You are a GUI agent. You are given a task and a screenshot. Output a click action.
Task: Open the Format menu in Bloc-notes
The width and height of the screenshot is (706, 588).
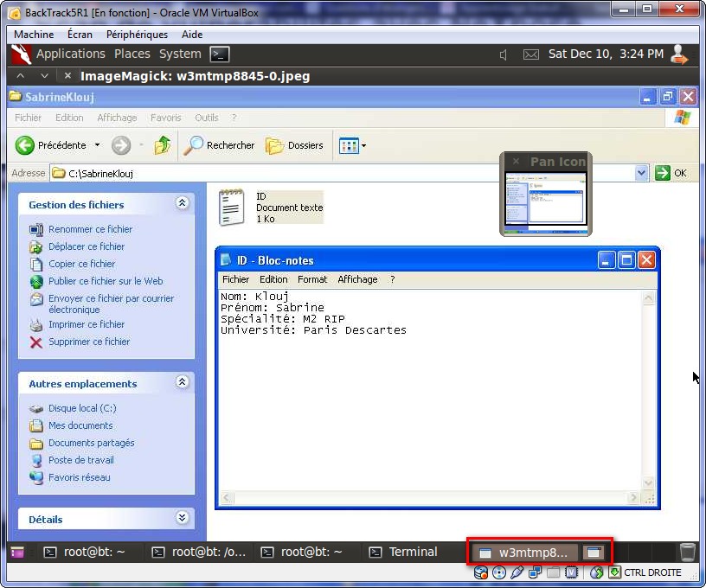[x=312, y=279]
